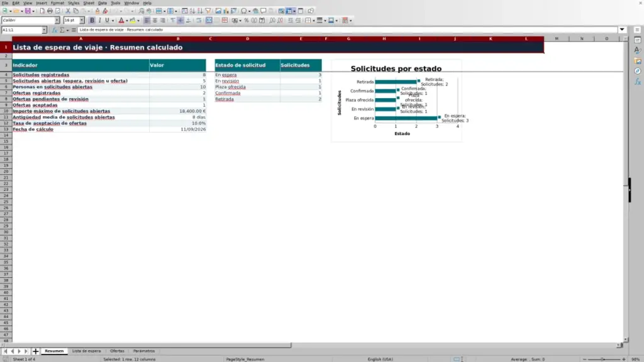Click the Insert Pivot Table icon
Image resolution: width=644 pixels, height=362 pixels.
[x=234, y=11]
